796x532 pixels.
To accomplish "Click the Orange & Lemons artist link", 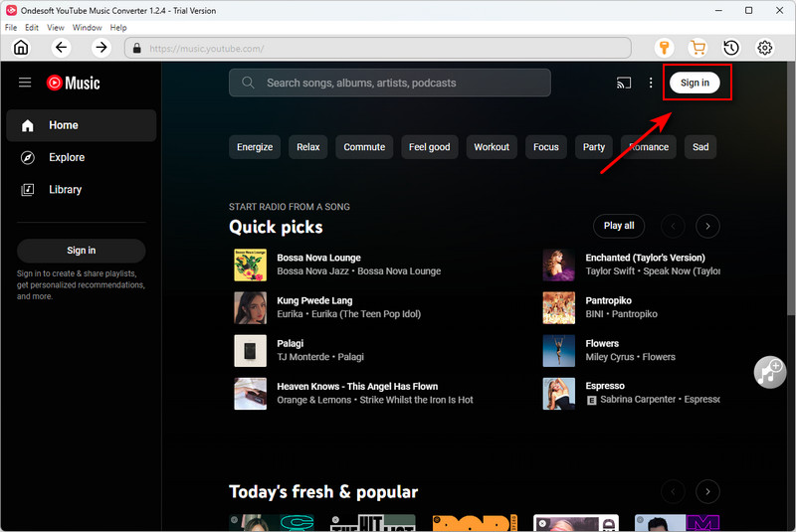I will coord(314,400).
